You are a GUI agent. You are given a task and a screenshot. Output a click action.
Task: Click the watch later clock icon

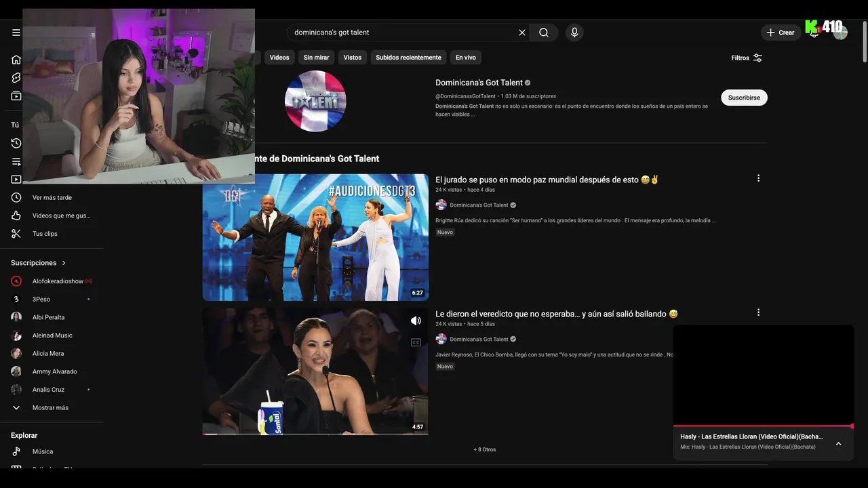[16, 197]
